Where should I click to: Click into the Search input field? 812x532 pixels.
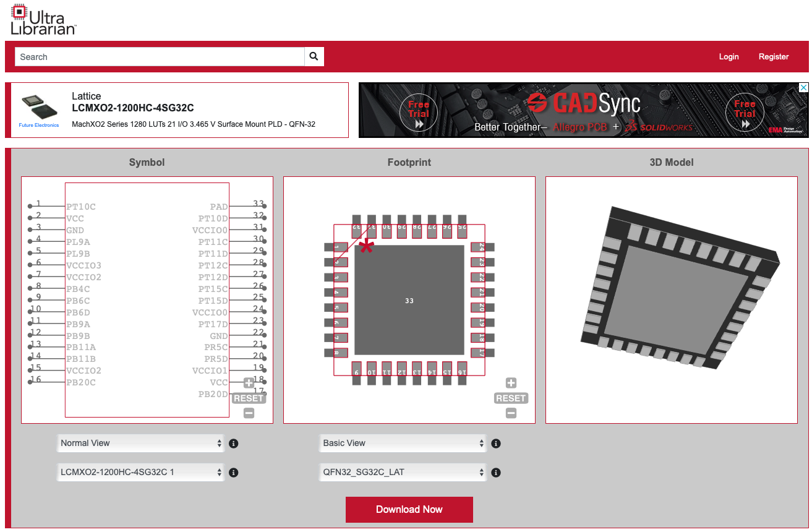click(160, 56)
